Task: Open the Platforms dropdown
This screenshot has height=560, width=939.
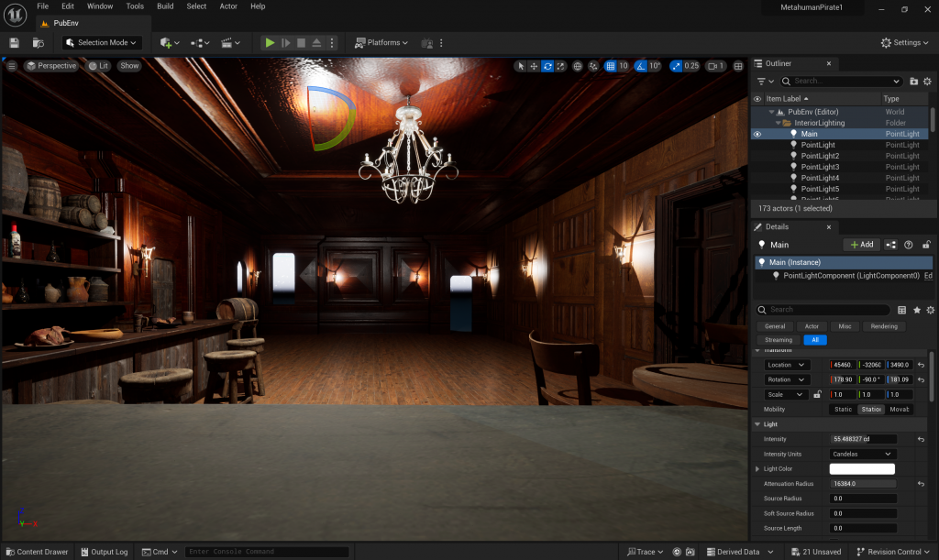Action: 381,42
